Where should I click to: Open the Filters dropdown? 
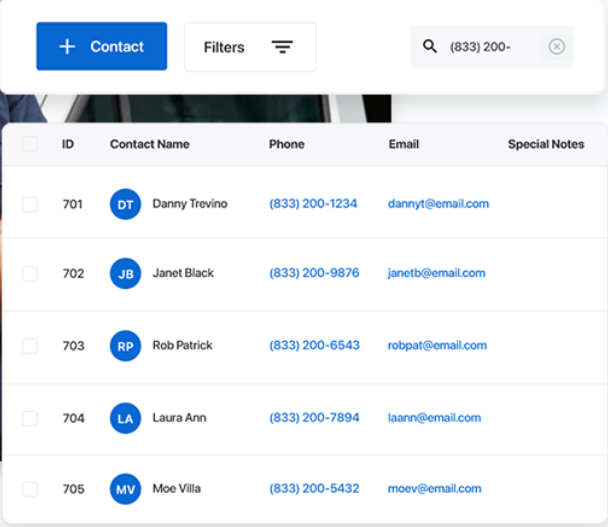[250, 47]
